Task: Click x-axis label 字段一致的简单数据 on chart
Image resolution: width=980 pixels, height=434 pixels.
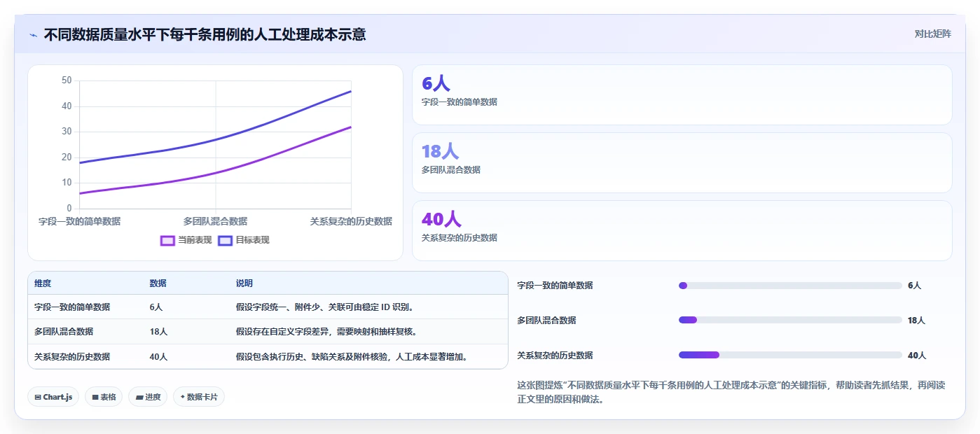Action: click(x=79, y=221)
